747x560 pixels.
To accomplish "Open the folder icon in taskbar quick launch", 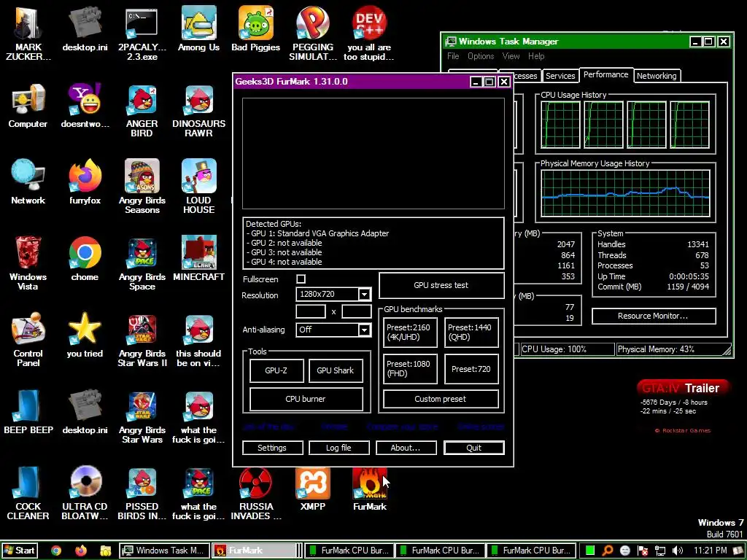I will coord(105,551).
